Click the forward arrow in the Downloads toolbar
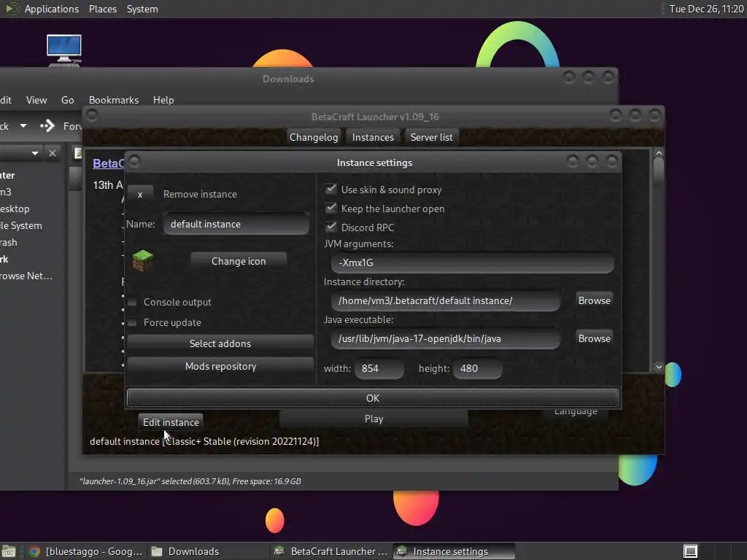The image size is (747, 560). 47,125
